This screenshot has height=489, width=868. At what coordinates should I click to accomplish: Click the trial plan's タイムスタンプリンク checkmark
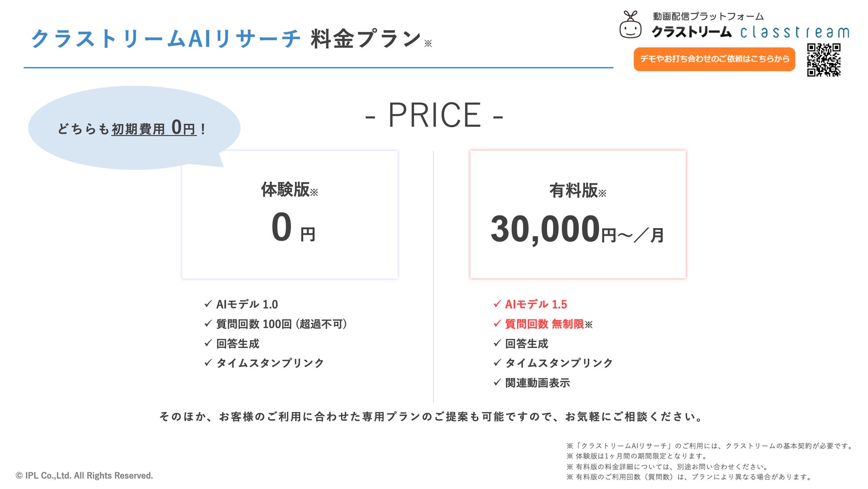tap(208, 363)
